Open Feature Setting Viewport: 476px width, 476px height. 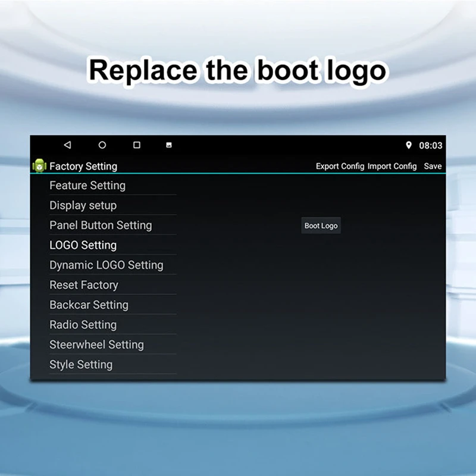click(112, 185)
